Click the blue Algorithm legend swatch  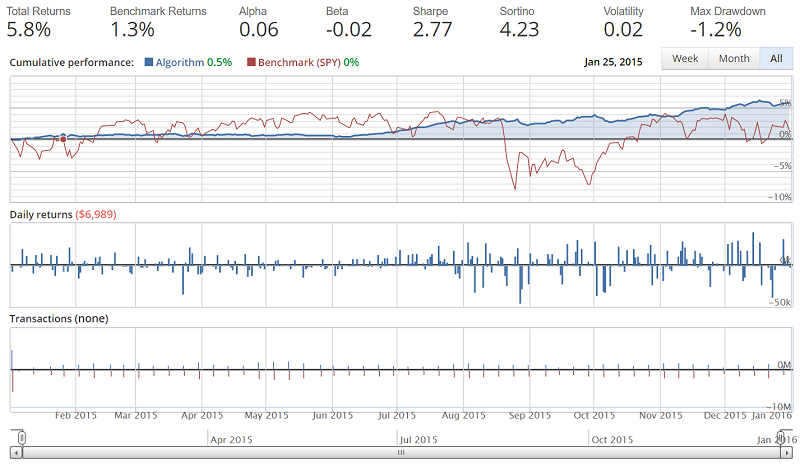click(149, 62)
